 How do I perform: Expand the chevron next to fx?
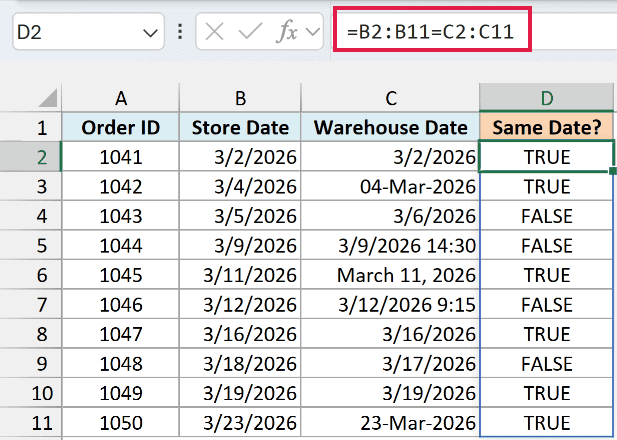point(313,31)
